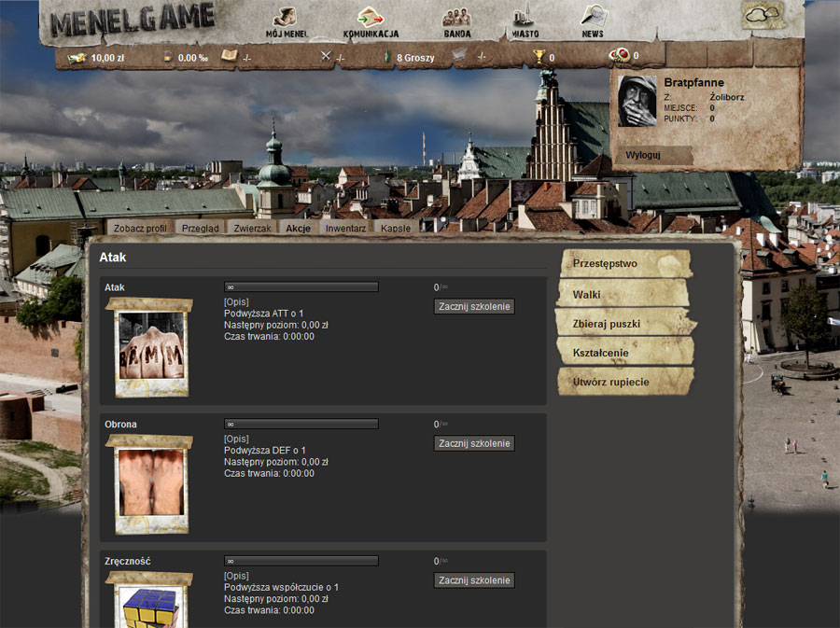Click the weather cloud icon

(763, 14)
